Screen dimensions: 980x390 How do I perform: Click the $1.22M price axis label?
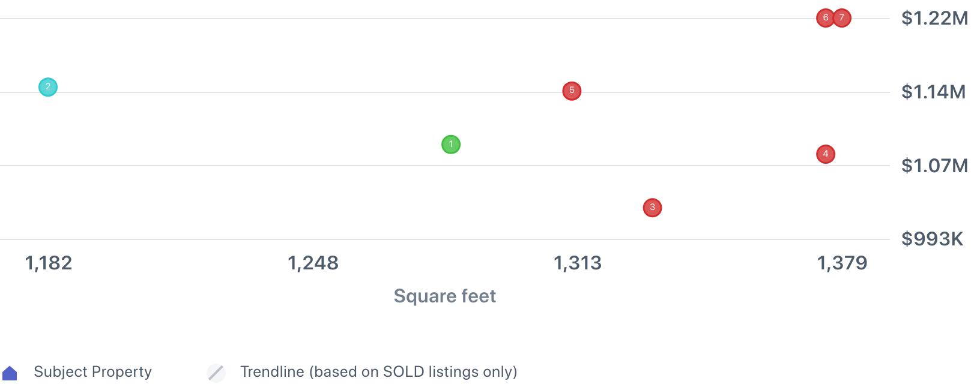pyautogui.click(x=934, y=19)
